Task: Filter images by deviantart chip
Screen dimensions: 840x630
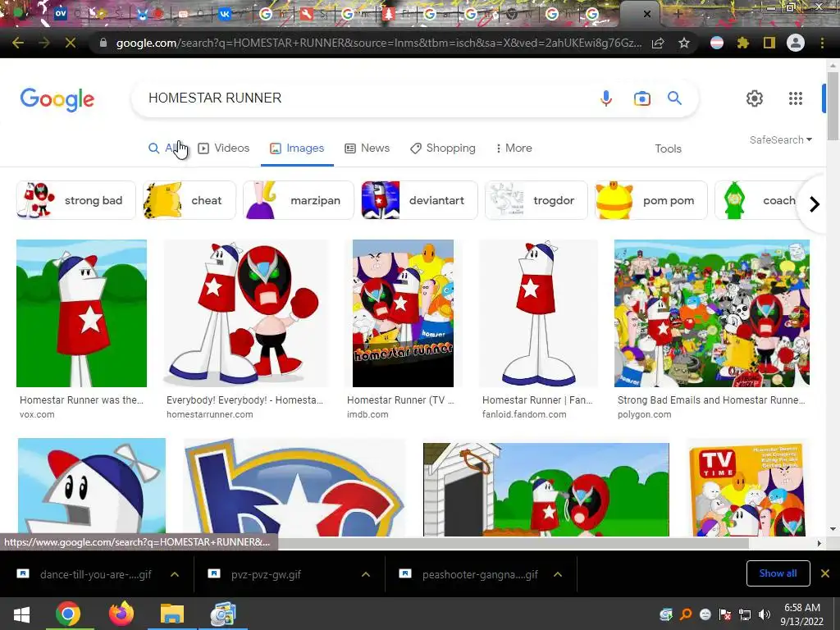Action: point(419,200)
